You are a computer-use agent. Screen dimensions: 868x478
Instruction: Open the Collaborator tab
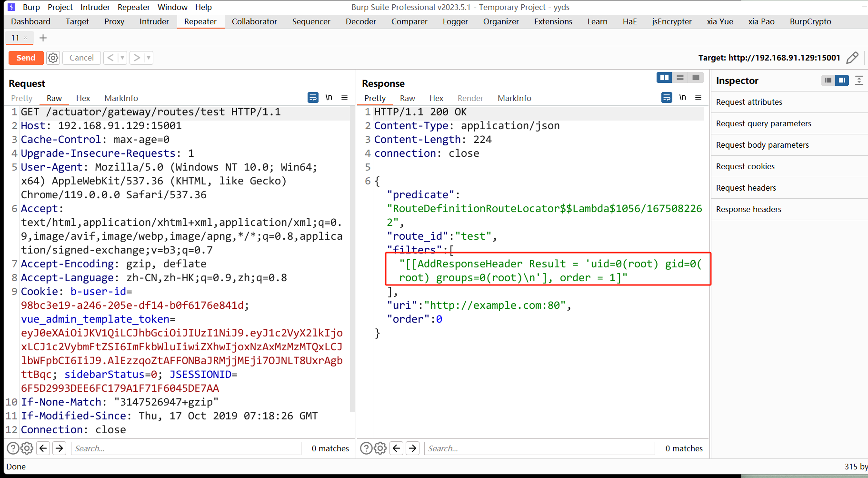[254, 21]
